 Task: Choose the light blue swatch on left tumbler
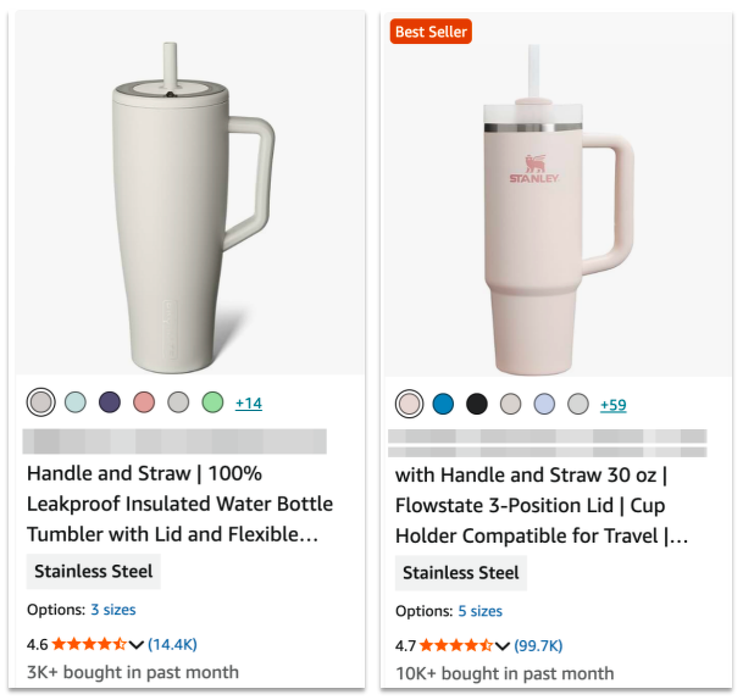pos(76,402)
